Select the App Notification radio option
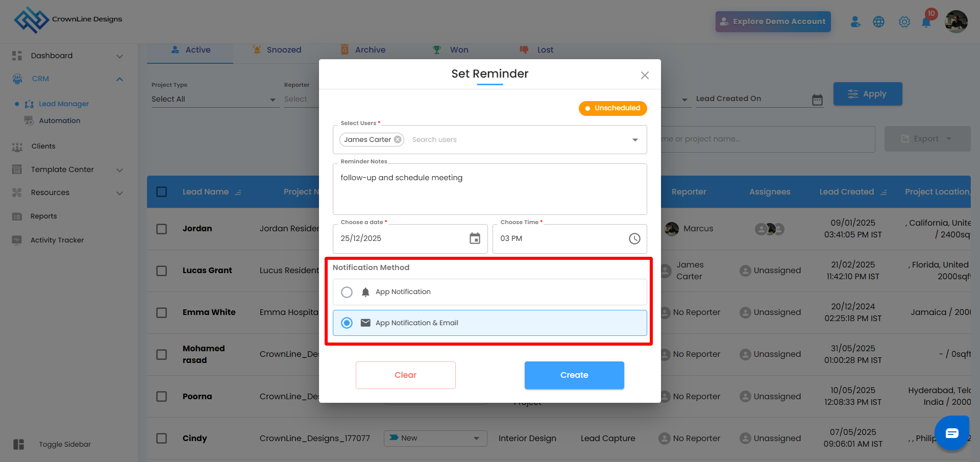 347,292
